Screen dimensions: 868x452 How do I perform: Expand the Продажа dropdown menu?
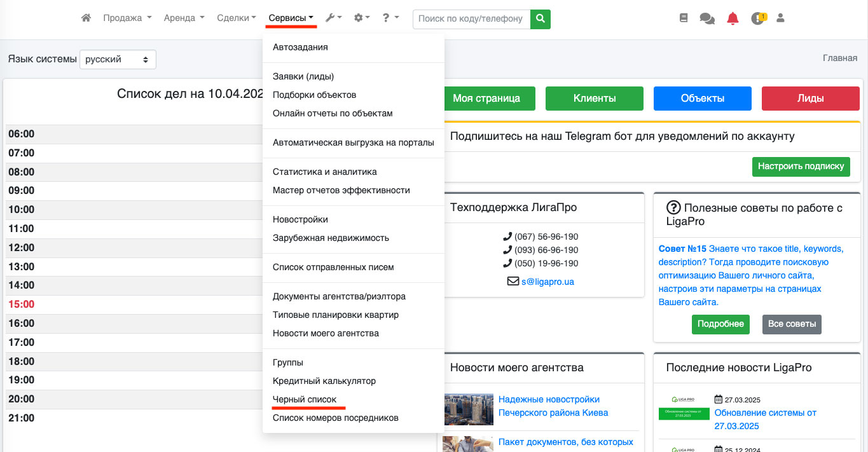tap(127, 18)
